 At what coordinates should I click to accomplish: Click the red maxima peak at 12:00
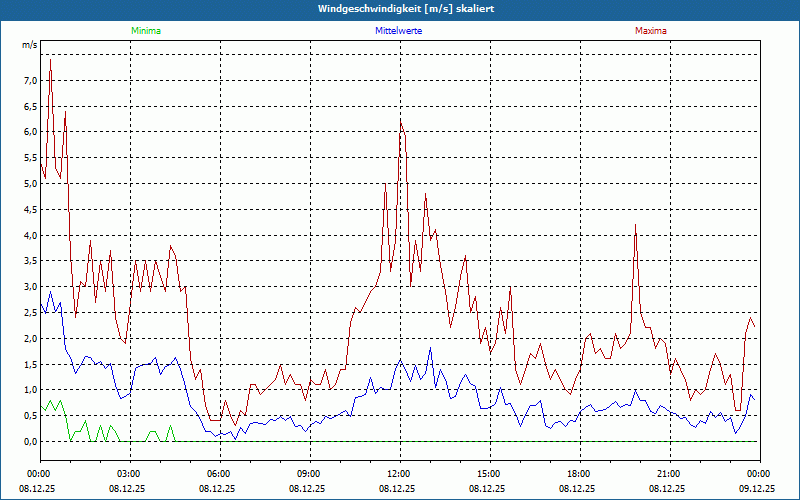[x=400, y=121]
